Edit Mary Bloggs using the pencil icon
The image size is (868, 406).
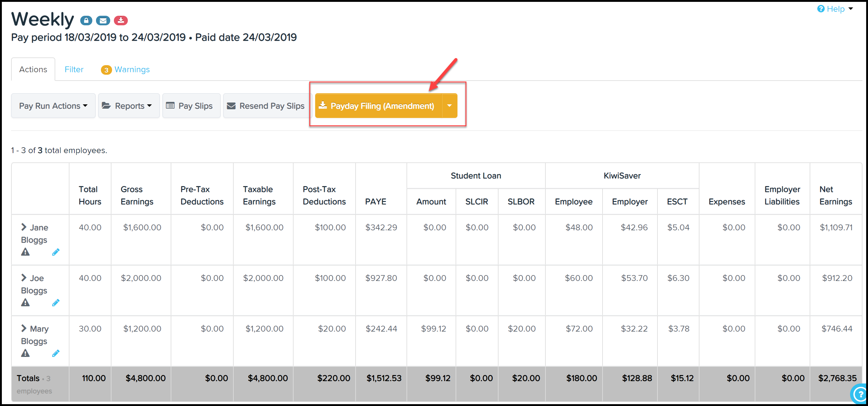(56, 353)
